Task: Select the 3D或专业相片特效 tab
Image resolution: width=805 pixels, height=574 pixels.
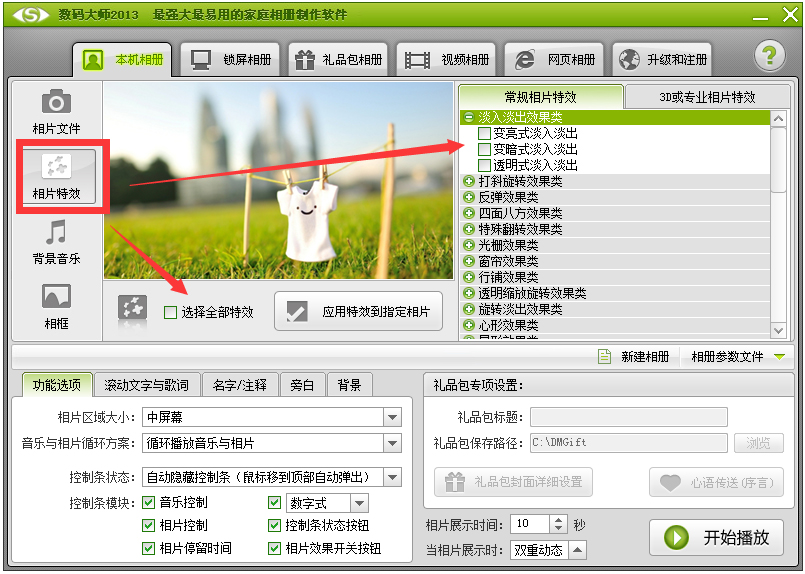Action: 707,97
